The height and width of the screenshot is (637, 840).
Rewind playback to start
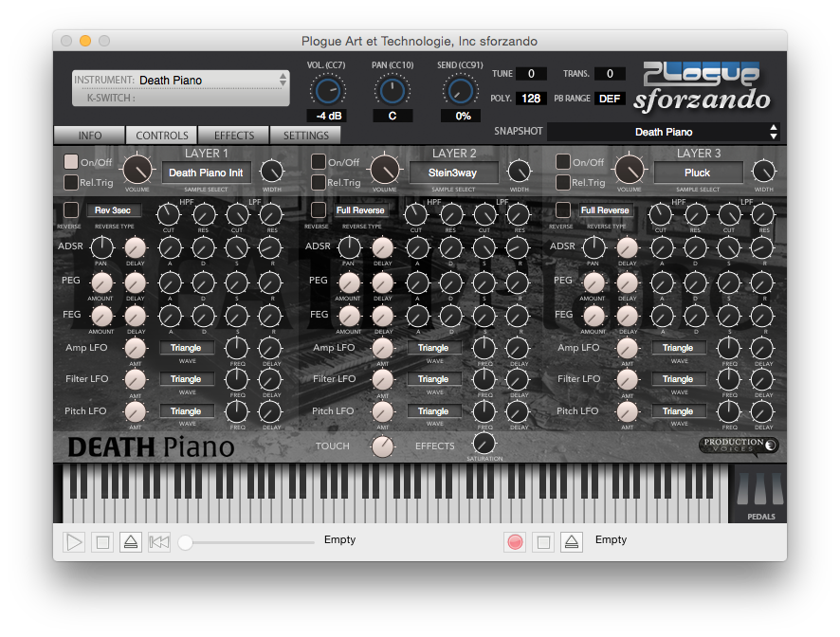click(159, 542)
